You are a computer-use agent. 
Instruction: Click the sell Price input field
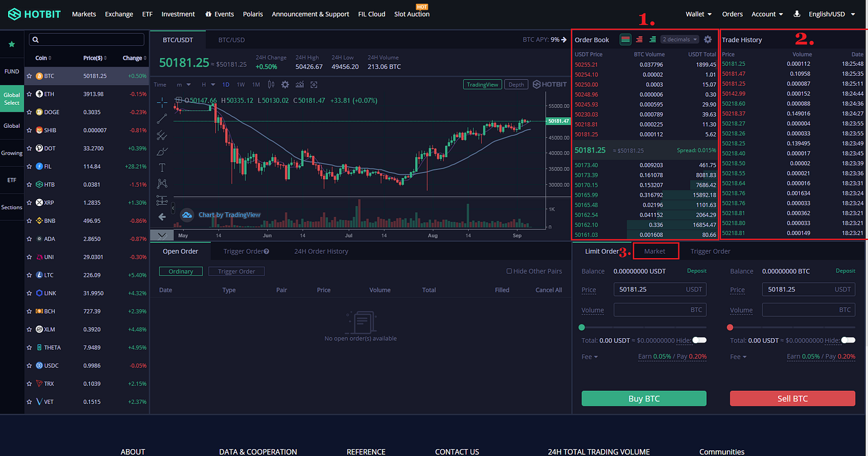pyautogui.click(x=808, y=289)
